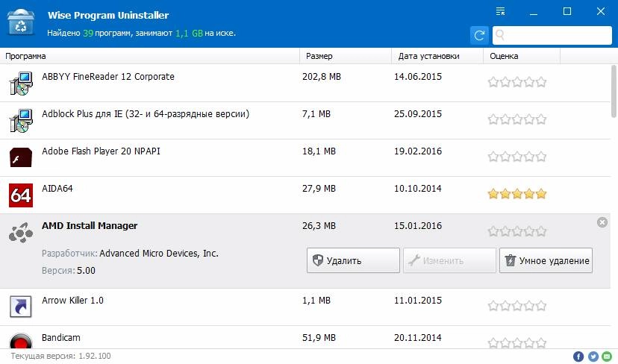The width and height of the screenshot is (618, 364).
Task: Click install date 15.01.2016
Action: click(418, 226)
